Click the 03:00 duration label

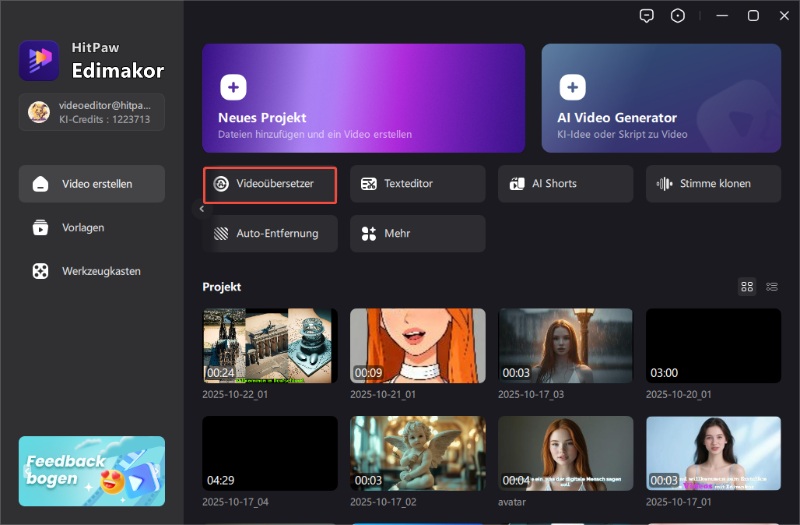(664, 373)
